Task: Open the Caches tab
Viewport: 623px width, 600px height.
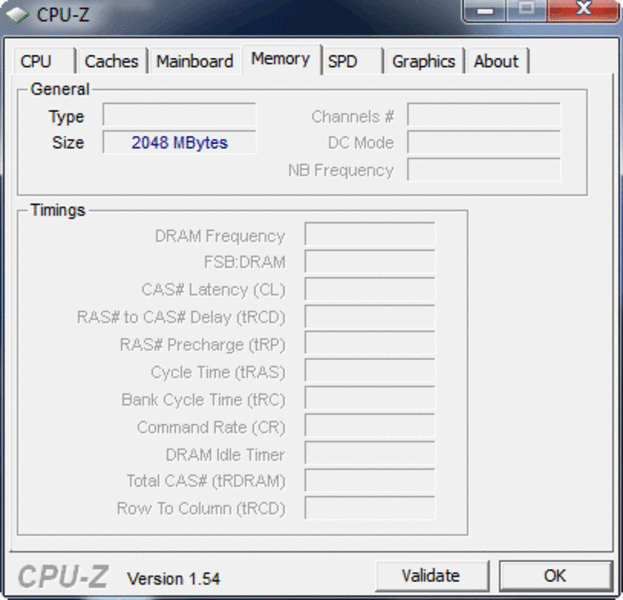Action: coord(112,61)
